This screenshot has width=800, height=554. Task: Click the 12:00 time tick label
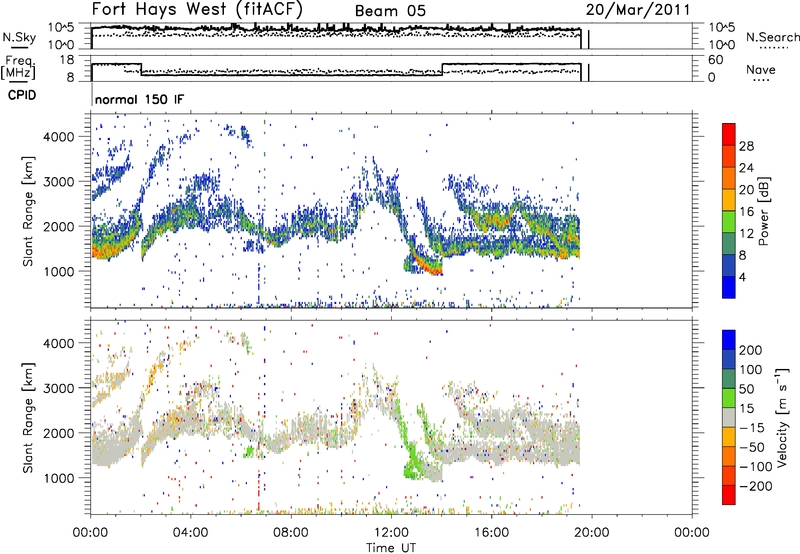(391, 533)
